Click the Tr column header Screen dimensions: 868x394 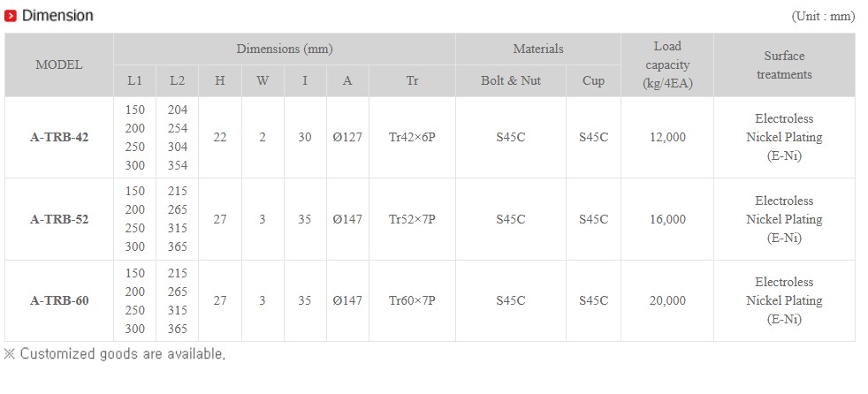click(x=412, y=80)
